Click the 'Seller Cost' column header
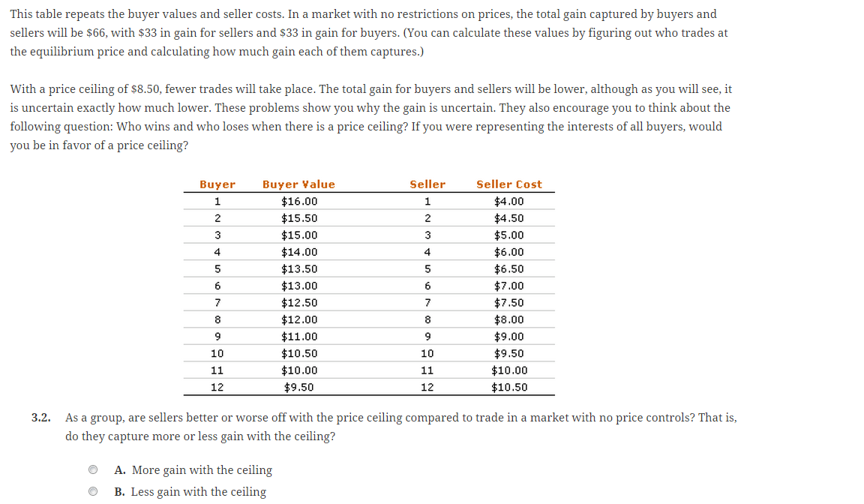 [509, 184]
